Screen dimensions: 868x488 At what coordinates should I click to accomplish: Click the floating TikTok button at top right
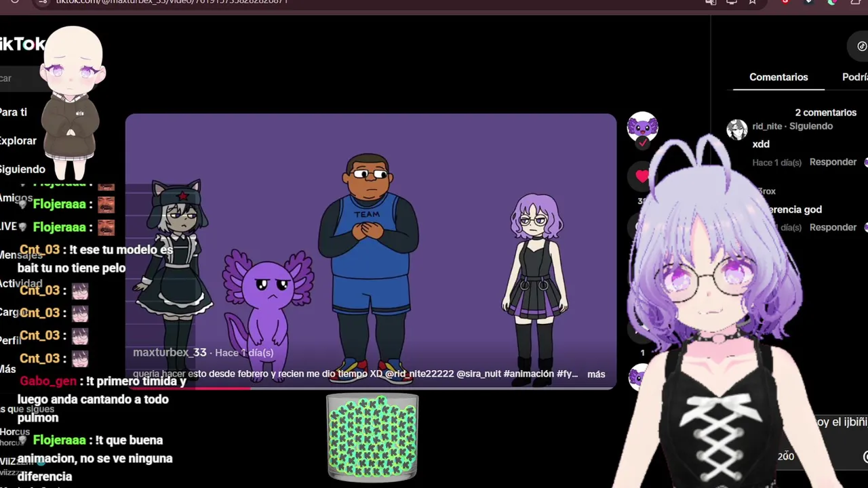861,46
